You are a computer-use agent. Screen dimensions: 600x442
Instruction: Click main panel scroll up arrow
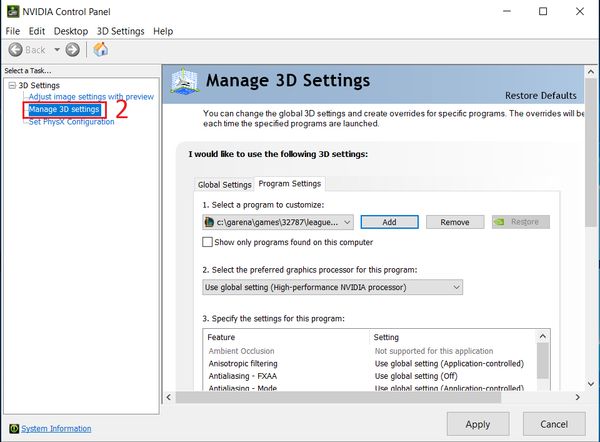tap(591, 72)
